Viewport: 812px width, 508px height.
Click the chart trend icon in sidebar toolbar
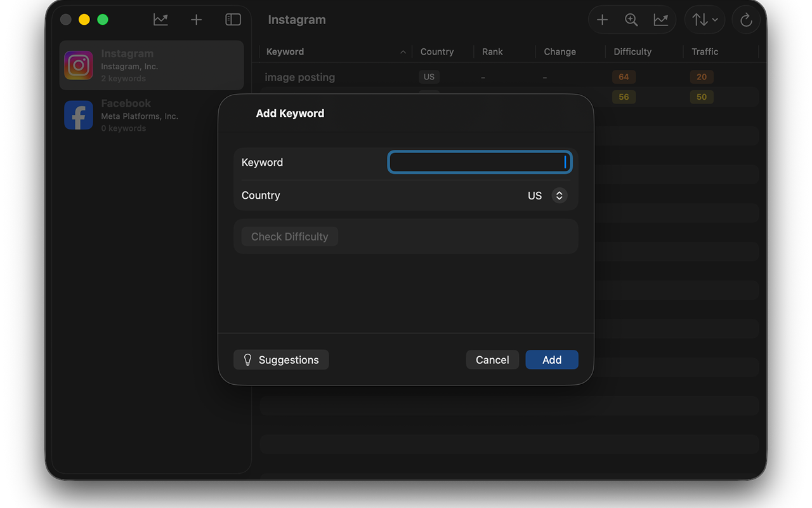[160, 20]
